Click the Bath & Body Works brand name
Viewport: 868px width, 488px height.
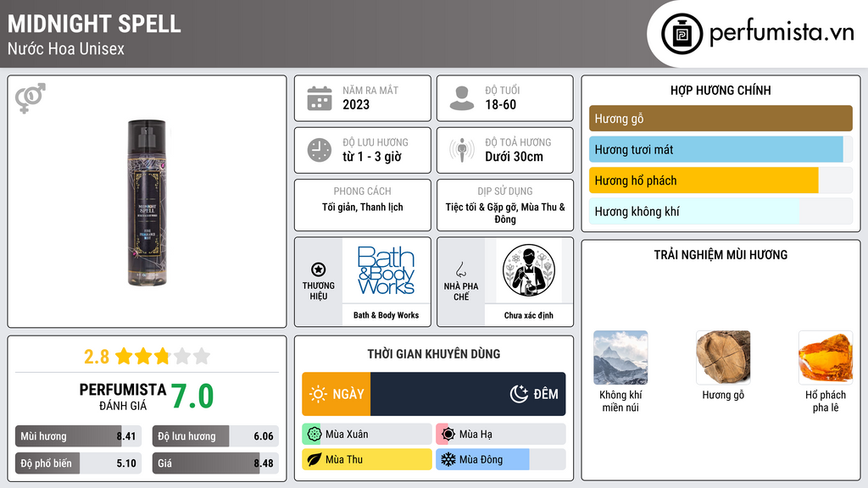pyautogui.click(x=386, y=315)
